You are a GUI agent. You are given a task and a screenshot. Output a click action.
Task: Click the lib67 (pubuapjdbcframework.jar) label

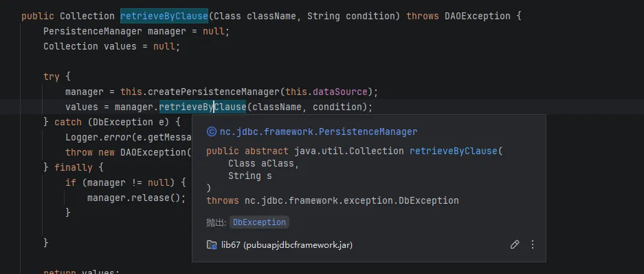click(287, 245)
